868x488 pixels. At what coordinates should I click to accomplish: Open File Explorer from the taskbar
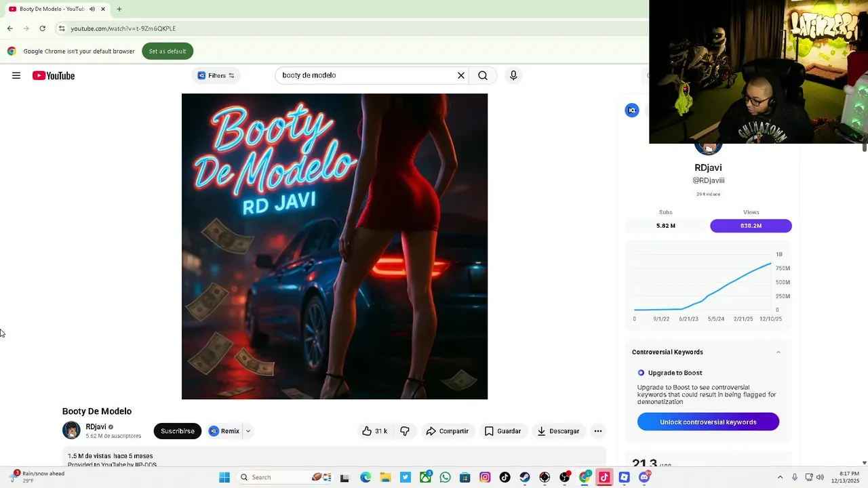pos(384,477)
